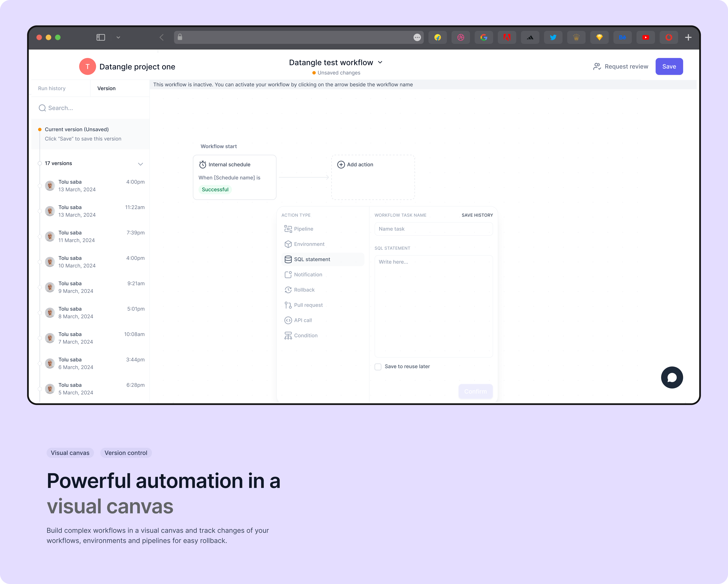The width and height of the screenshot is (728, 584).
Task: Select the API call action type icon
Action: click(288, 320)
